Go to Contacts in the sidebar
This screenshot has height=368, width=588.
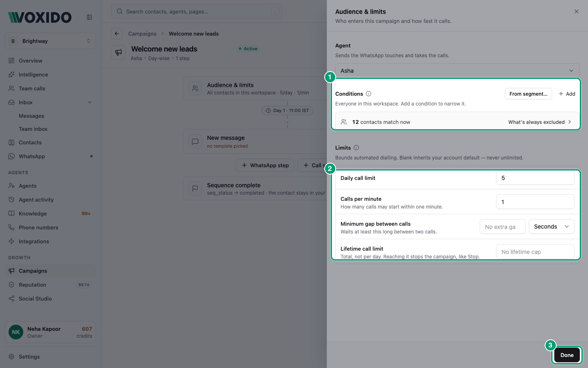(x=51, y=142)
